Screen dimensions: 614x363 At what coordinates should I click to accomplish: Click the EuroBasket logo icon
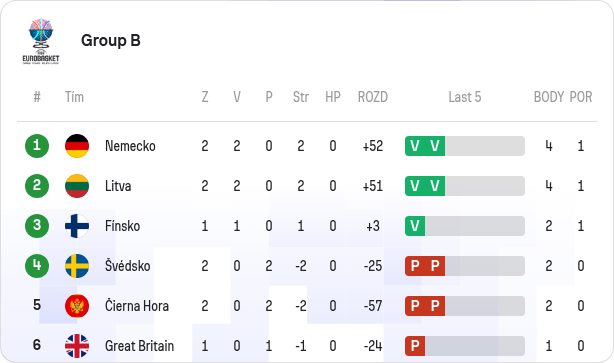tap(41, 41)
